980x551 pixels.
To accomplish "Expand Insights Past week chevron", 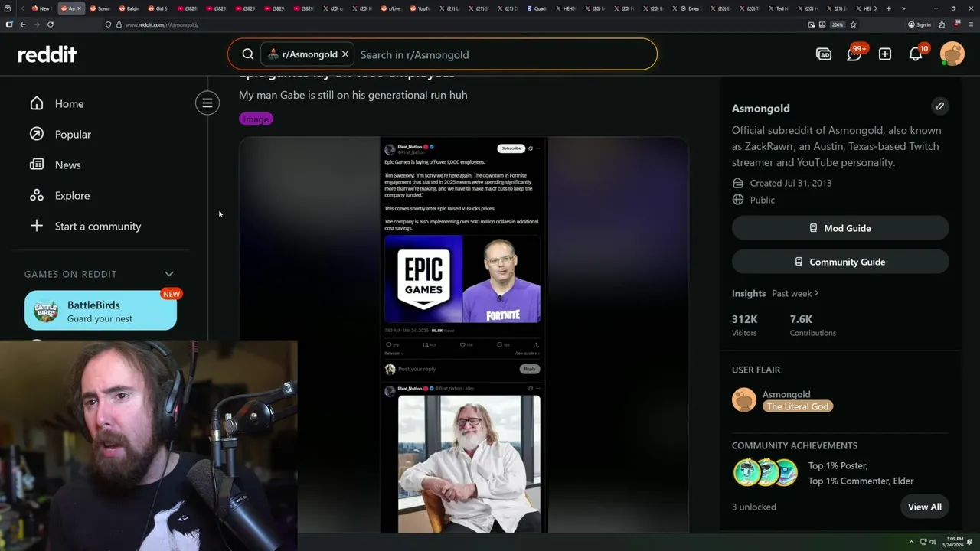I will pos(817,293).
